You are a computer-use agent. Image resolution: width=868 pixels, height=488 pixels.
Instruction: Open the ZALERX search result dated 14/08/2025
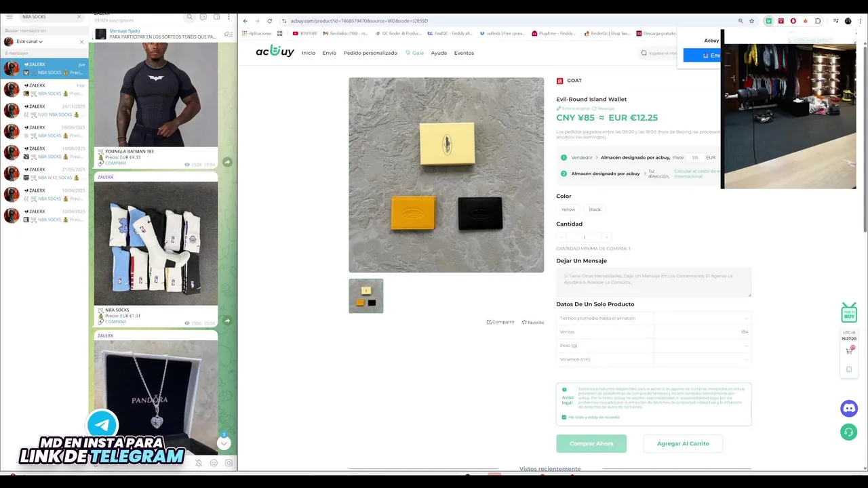(45, 152)
